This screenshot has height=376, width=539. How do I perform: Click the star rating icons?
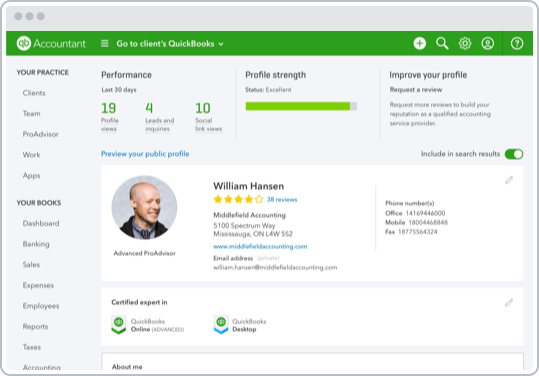pyautogui.click(x=238, y=199)
